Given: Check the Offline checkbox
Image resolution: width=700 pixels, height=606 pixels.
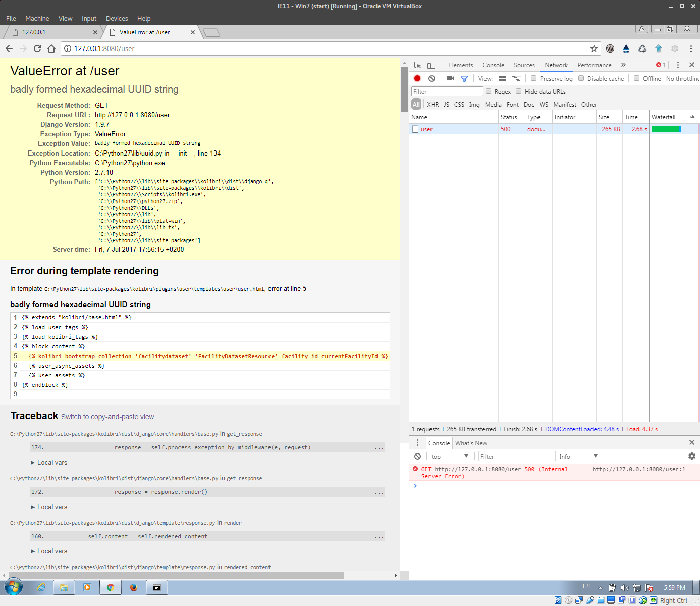Looking at the screenshot, I should pyautogui.click(x=637, y=78).
